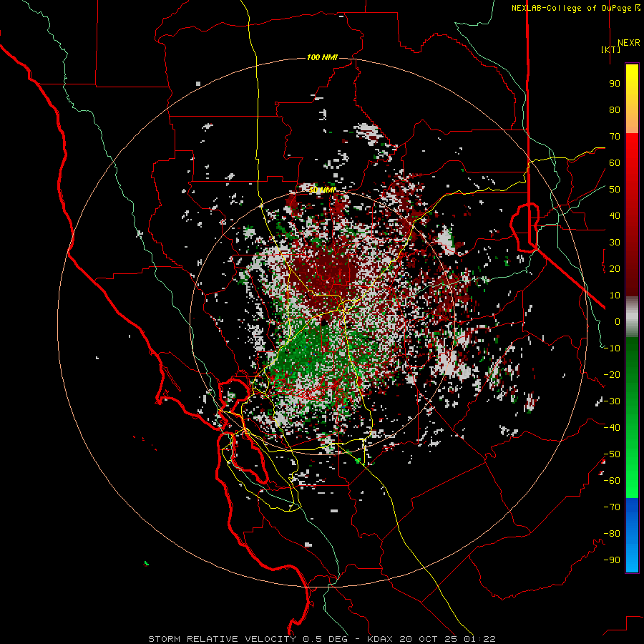Click the 80 value on velocity scale
644x644 pixels.
point(615,110)
